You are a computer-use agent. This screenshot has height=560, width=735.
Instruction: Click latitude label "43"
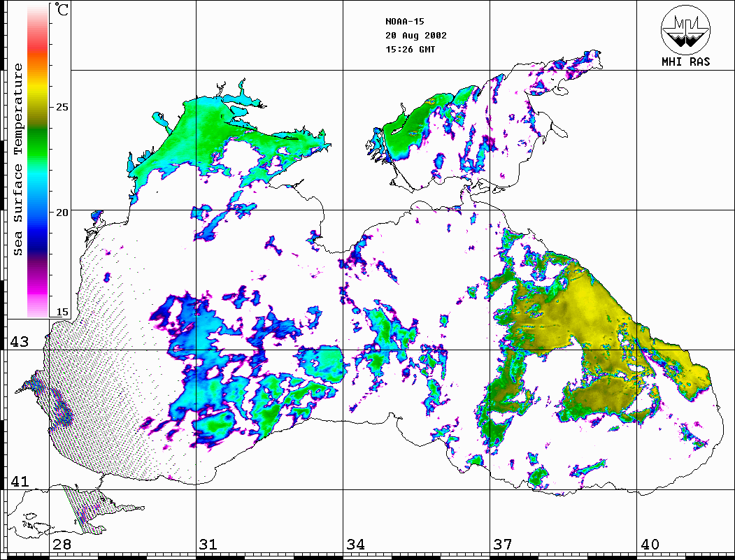(19, 342)
